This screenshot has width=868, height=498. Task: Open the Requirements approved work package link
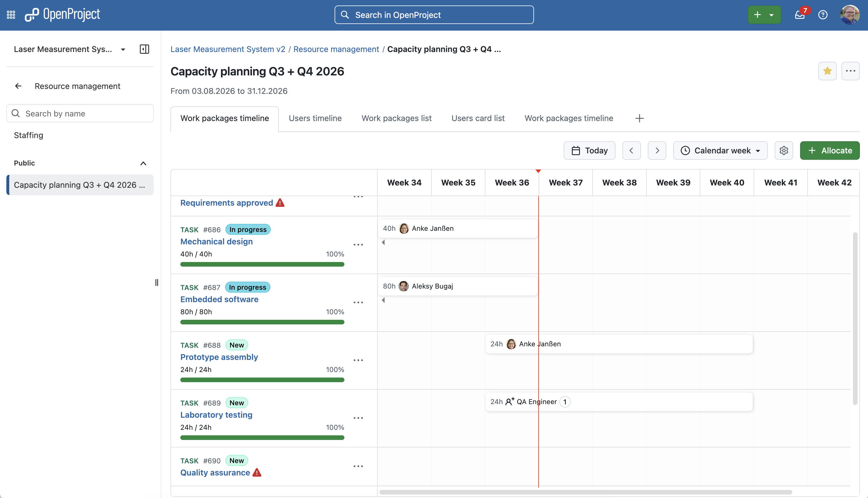227,203
